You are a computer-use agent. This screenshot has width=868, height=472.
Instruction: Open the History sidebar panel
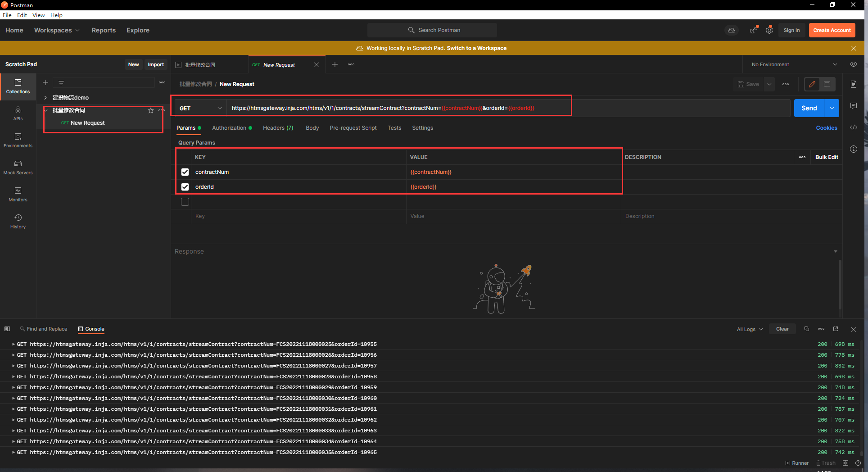click(18, 222)
